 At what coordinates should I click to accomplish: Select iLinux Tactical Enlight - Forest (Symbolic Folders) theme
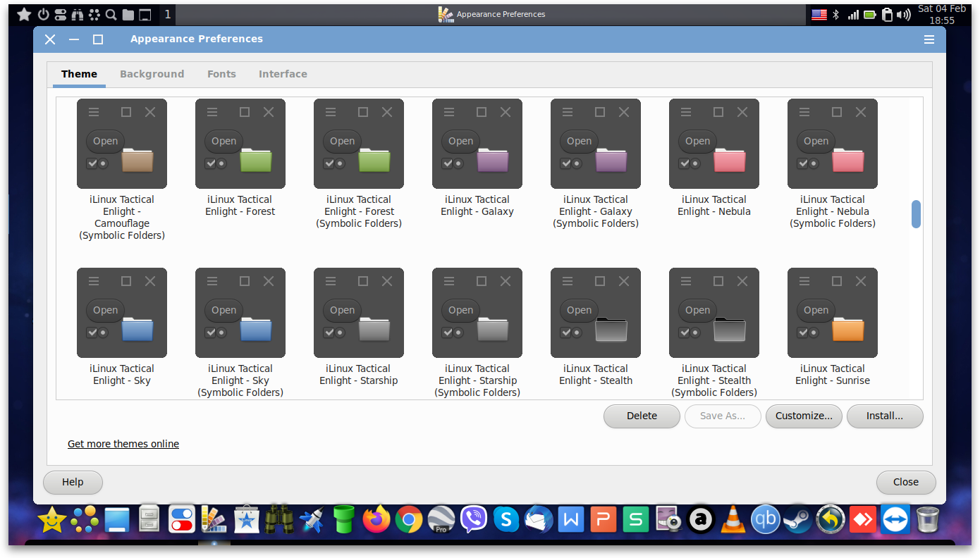coord(359,164)
